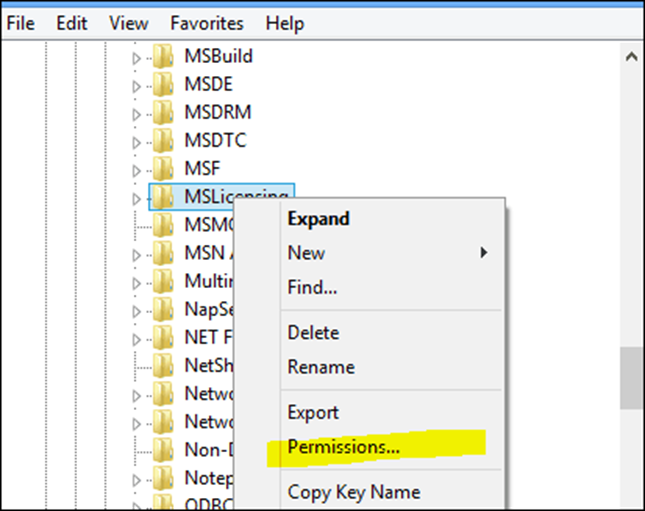Expand the MSDRM key
The width and height of the screenshot is (645, 511).
pyautogui.click(x=137, y=114)
